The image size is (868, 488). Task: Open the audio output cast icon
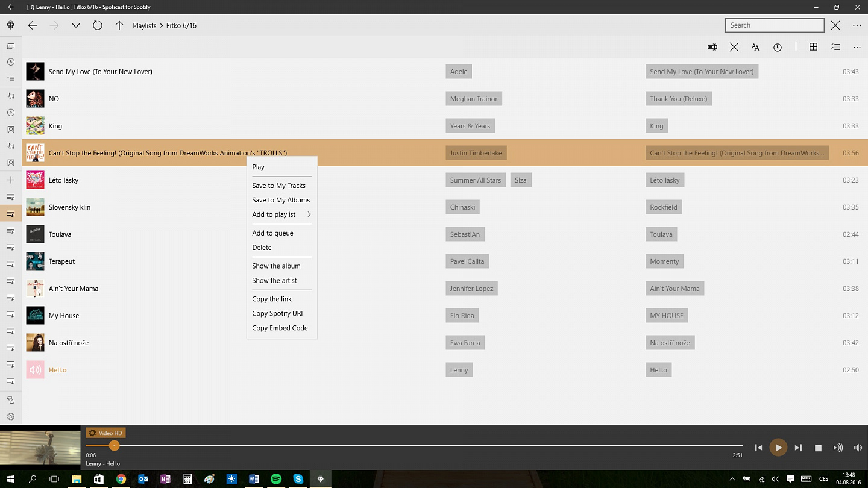point(838,448)
